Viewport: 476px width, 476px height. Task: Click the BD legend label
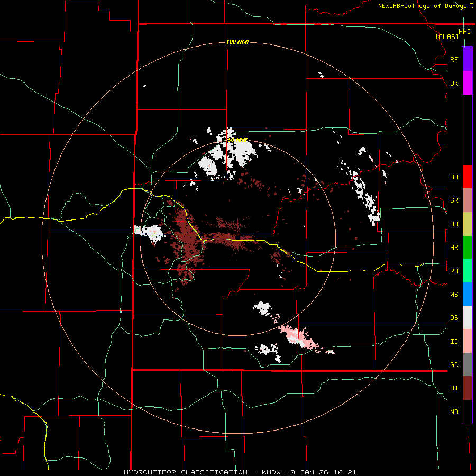(x=454, y=224)
